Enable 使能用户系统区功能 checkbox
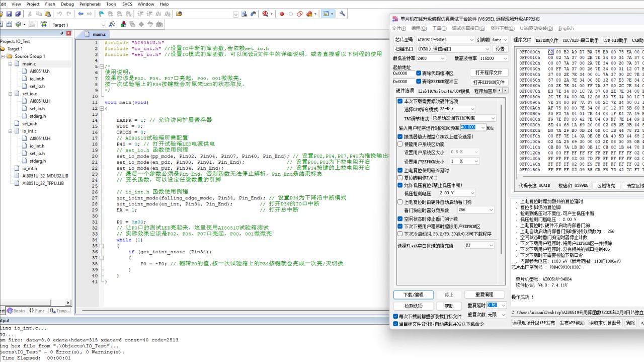644x362 pixels. [x=400, y=144]
